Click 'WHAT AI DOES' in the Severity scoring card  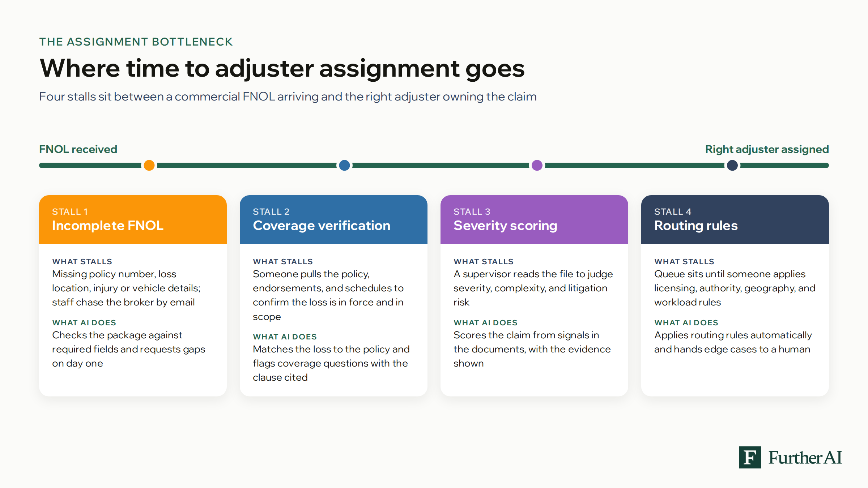click(x=485, y=322)
